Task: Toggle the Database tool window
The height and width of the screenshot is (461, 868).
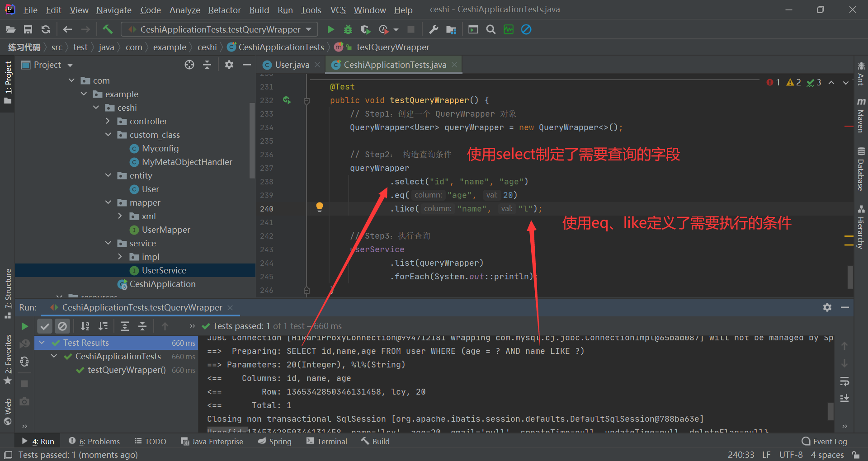Action: 861,169
